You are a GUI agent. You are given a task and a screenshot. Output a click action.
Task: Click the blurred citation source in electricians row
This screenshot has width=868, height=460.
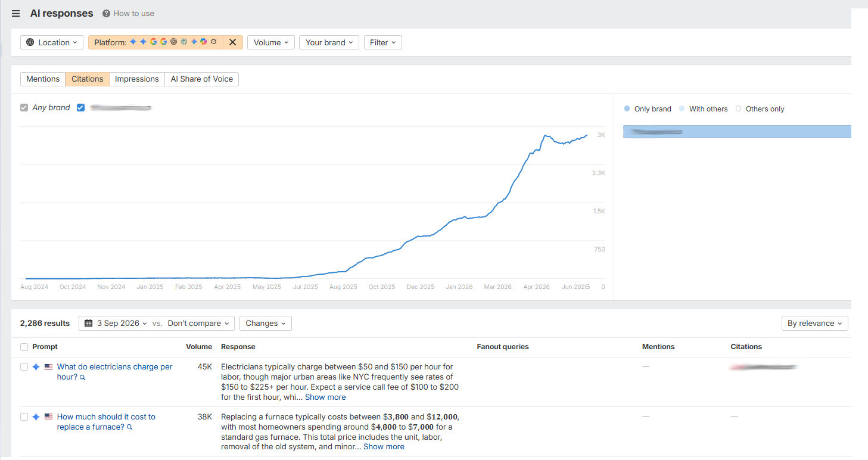(x=764, y=368)
